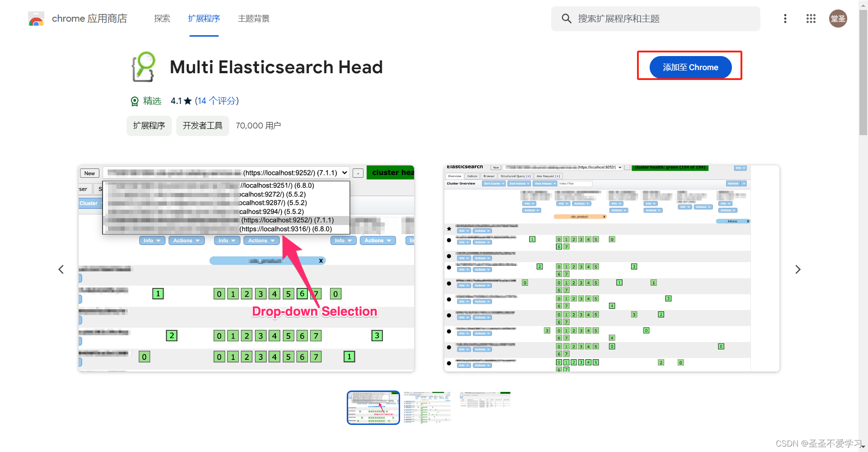The height and width of the screenshot is (452, 868).
Task: Open the user account avatar
Action: [x=838, y=19]
